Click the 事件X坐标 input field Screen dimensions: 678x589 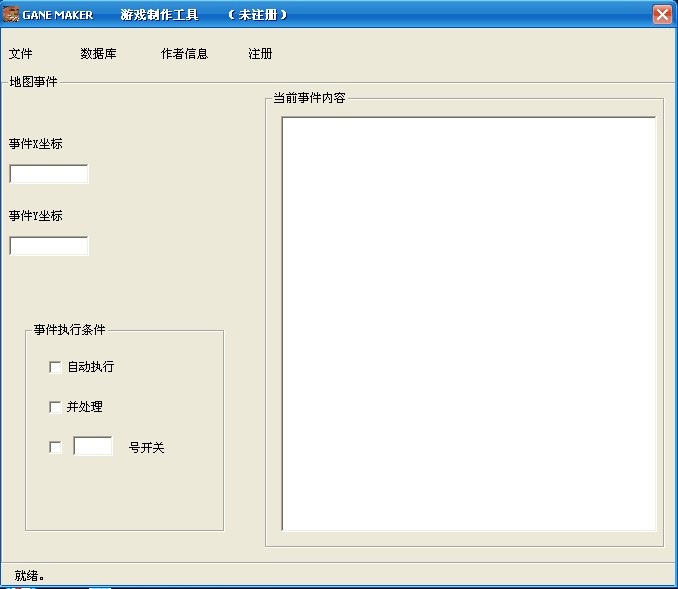coord(49,174)
